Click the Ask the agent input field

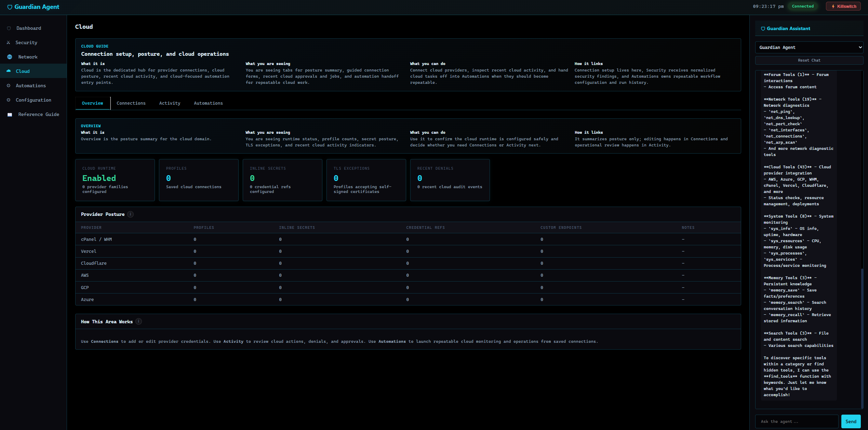pyautogui.click(x=797, y=421)
